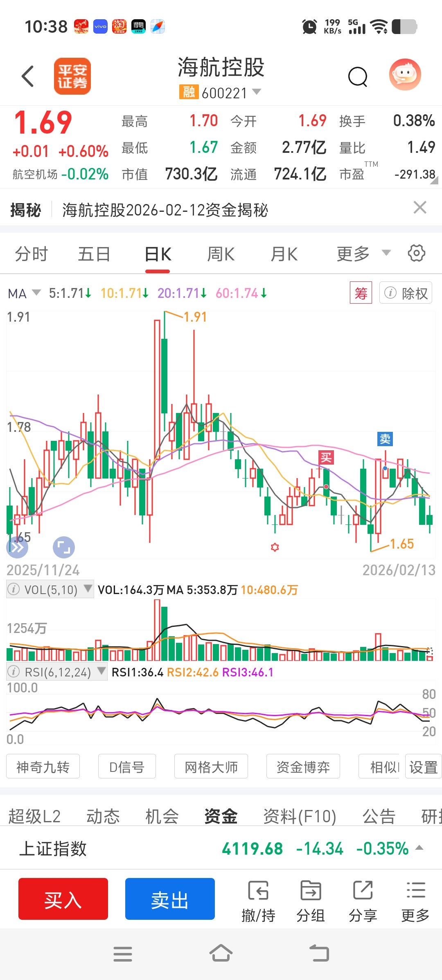Switch to 月K chart tab

[284, 254]
